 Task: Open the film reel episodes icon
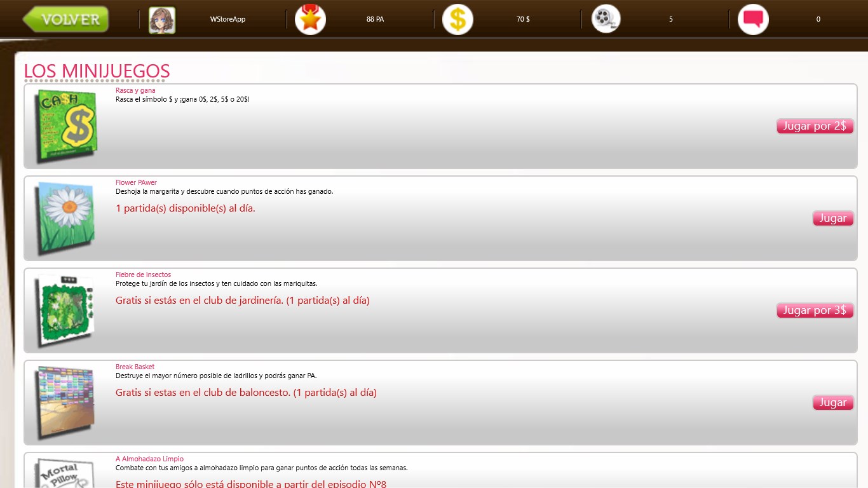(606, 20)
